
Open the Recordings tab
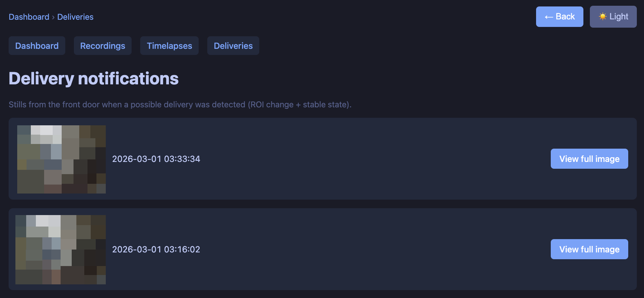(x=103, y=46)
